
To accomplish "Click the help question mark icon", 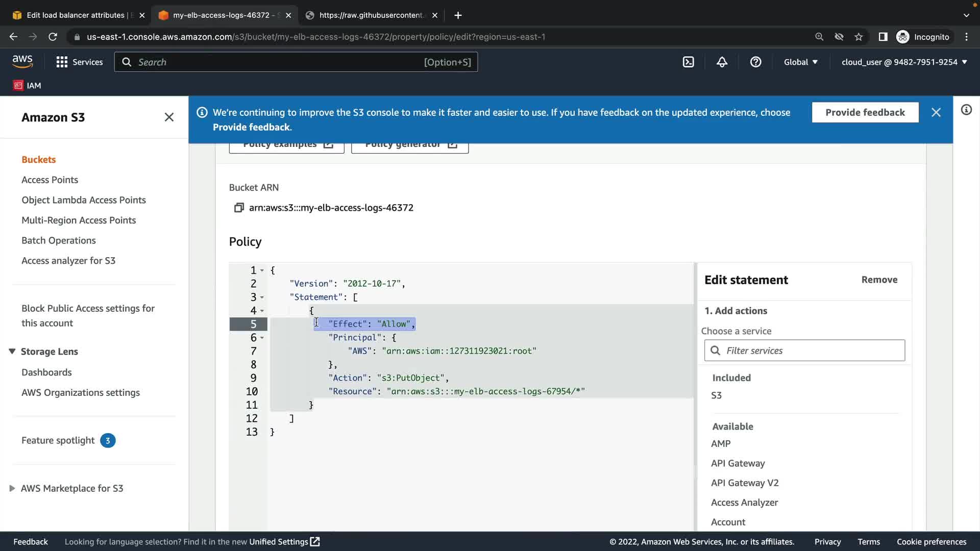I will [755, 62].
